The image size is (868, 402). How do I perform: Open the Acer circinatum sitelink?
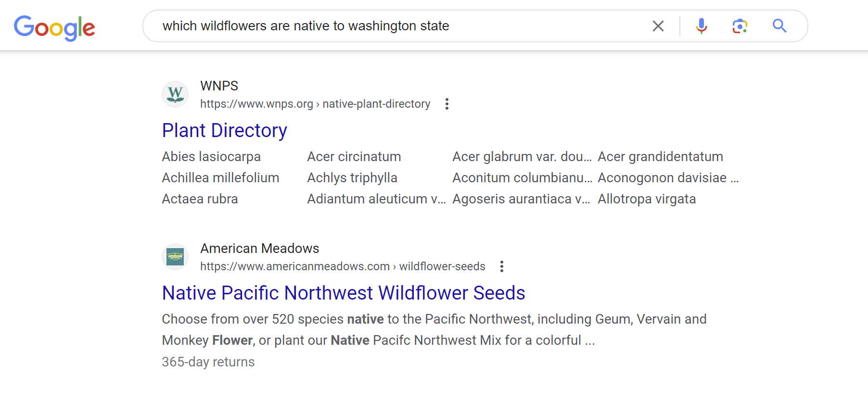(354, 157)
